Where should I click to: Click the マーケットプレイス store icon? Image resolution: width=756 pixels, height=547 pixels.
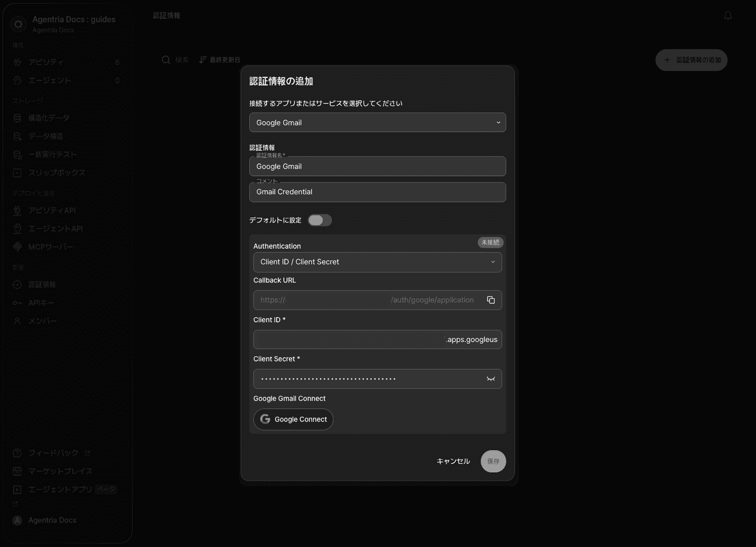tap(17, 471)
